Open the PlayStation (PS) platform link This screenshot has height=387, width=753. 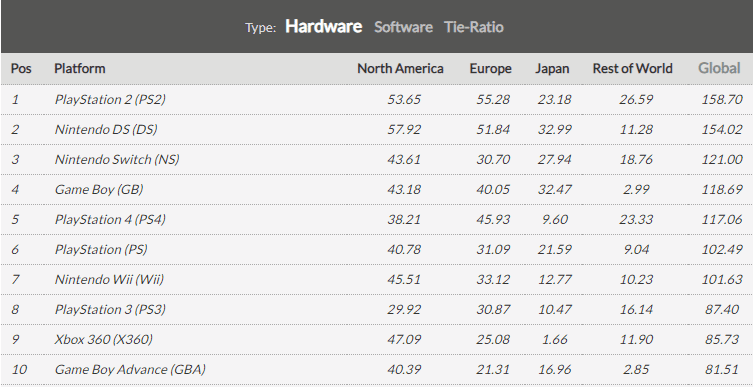coord(101,249)
